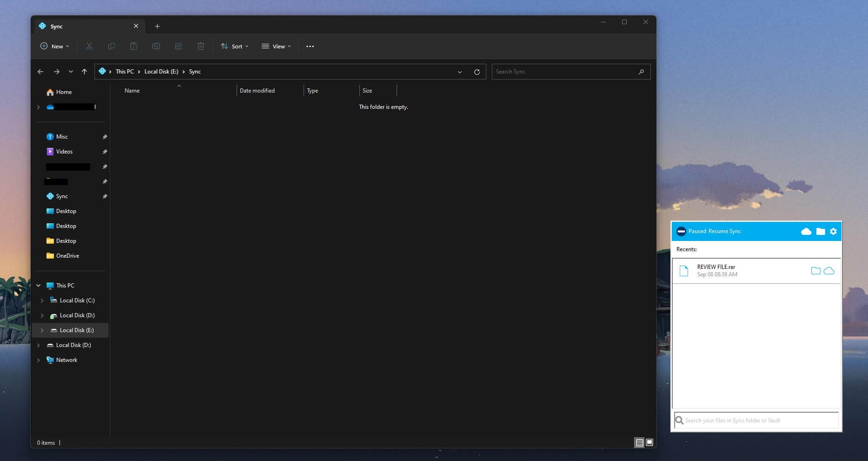Expand Local Disk (C:) node
This screenshot has height=461, width=868.
click(x=42, y=301)
